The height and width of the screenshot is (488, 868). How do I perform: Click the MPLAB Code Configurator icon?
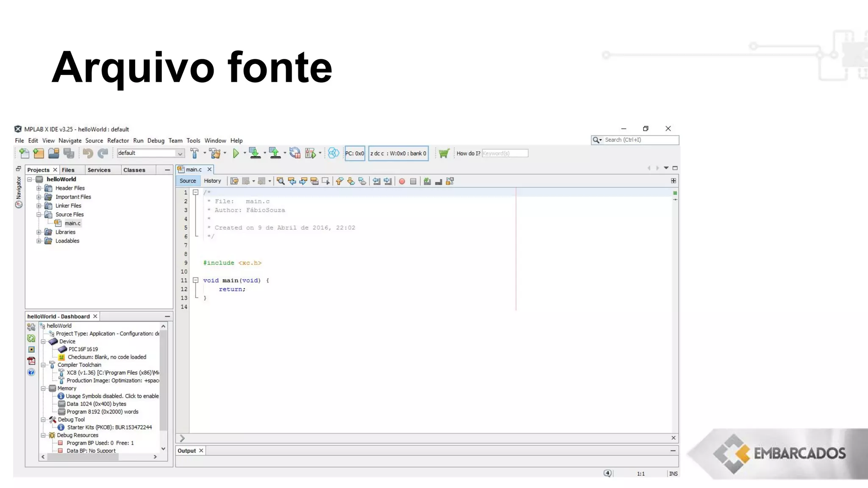point(334,153)
